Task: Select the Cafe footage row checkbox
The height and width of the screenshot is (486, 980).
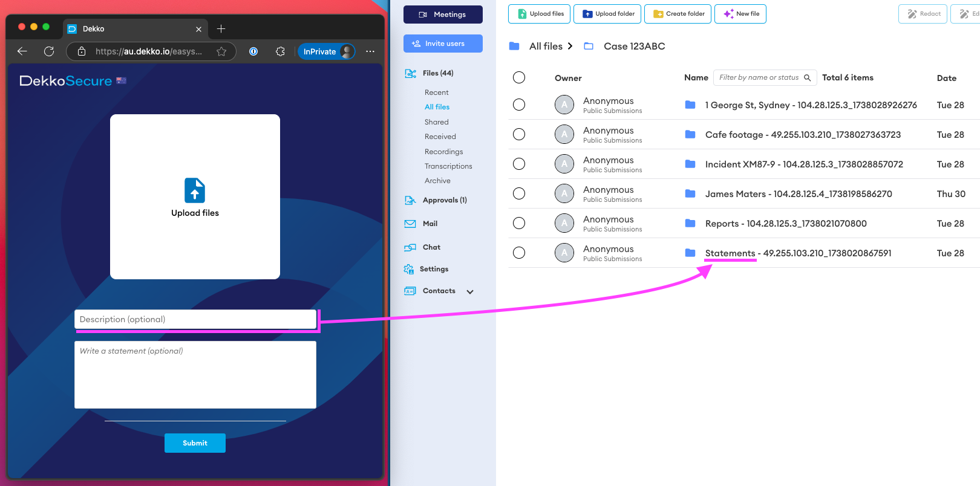Action: pyautogui.click(x=519, y=134)
